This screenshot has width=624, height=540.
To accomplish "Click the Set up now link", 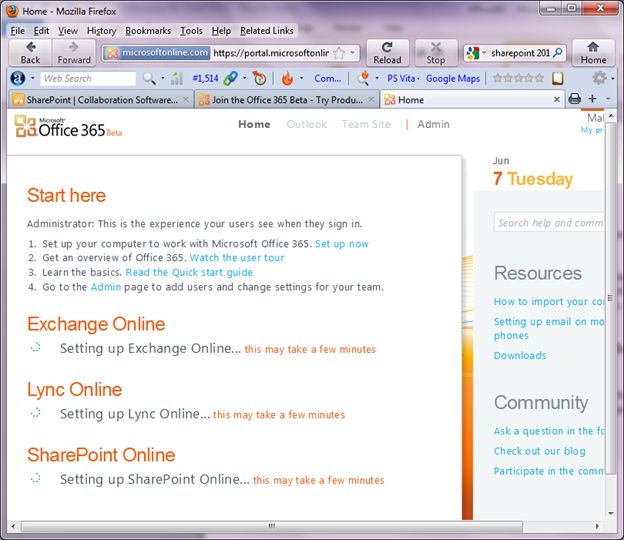I will [342, 244].
